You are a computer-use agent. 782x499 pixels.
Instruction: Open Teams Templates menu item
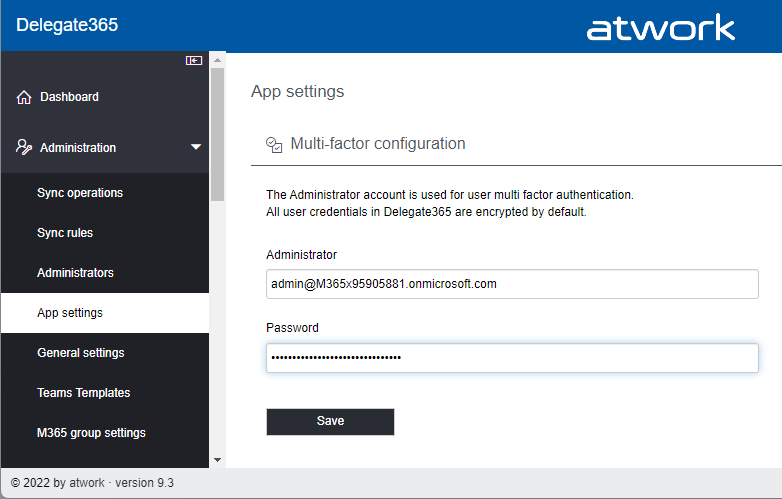click(84, 393)
